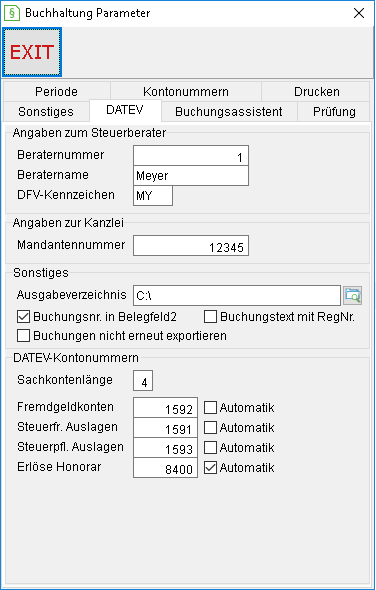Switch to the Sonstiges tab
This screenshot has width=376, height=590.
point(46,111)
